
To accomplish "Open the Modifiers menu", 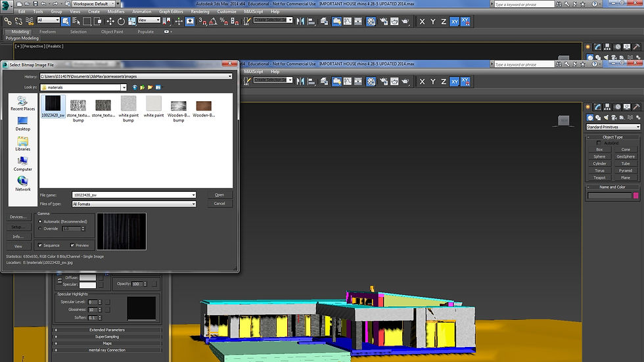I will (116, 11).
